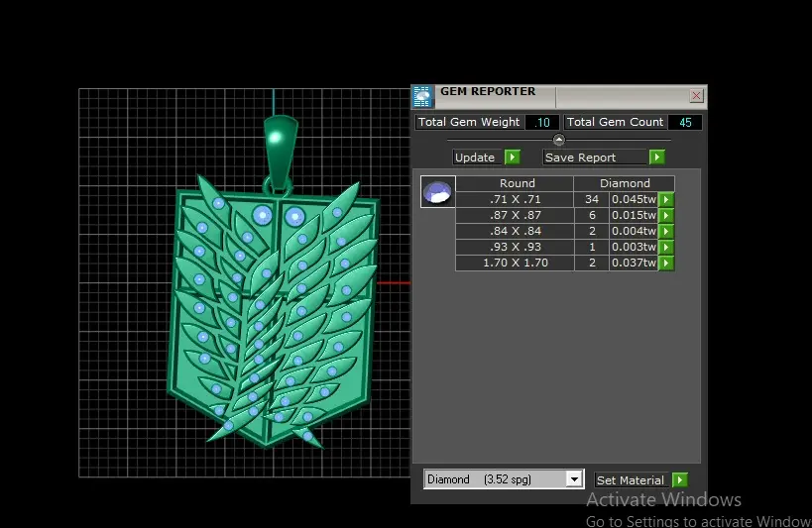Screen dimensions: 812x528
Task: Click the green arrow beside Update
Action: pos(513,158)
